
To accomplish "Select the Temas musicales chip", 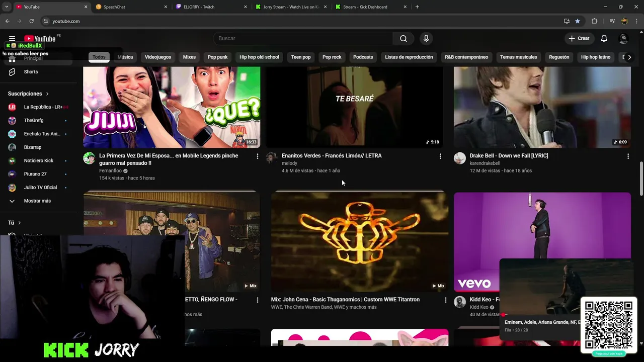I will (519, 57).
